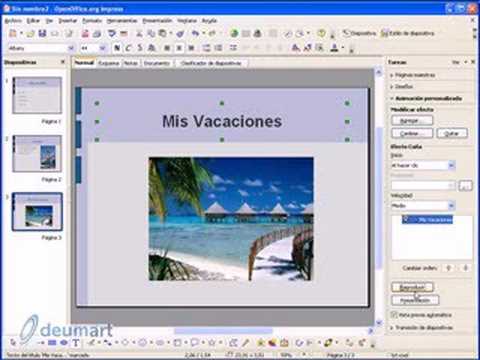
Task: Open the Ventana menu
Action: pos(187,21)
